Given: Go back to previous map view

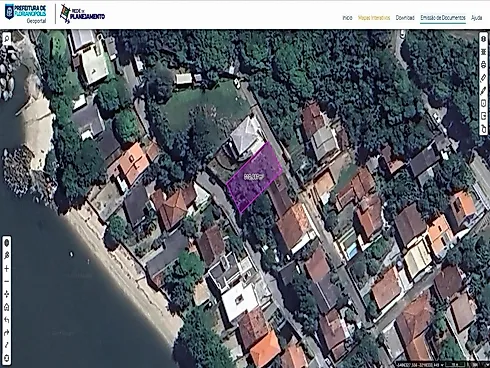Looking at the screenshot, I should [6, 320].
